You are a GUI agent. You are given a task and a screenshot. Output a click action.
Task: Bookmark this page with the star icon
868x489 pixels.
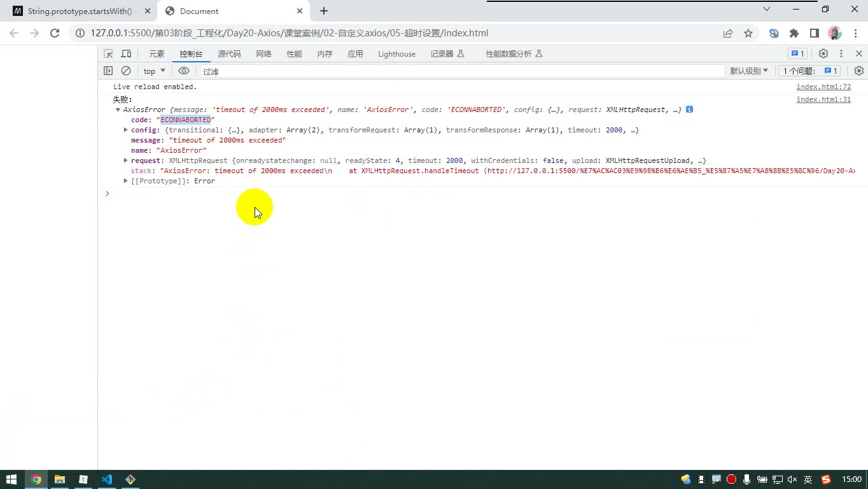(748, 33)
